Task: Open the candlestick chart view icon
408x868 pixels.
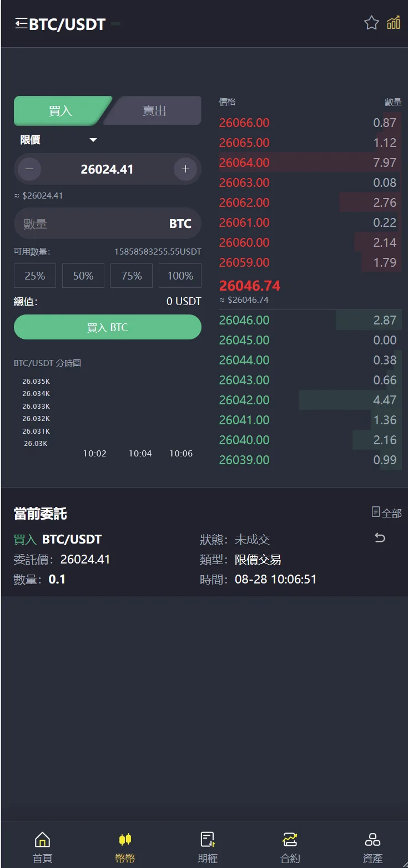Action: point(394,23)
